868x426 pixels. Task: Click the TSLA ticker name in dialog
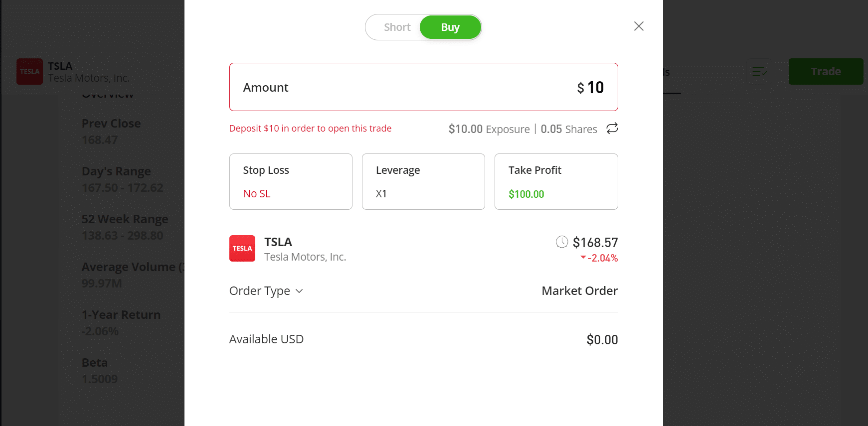[278, 242]
